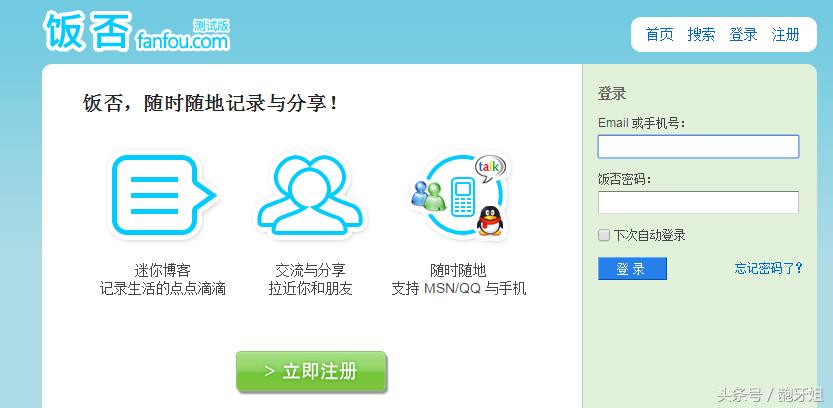Enable the 下次自动登录 checkbox
The image size is (833, 408).
tap(604, 235)
